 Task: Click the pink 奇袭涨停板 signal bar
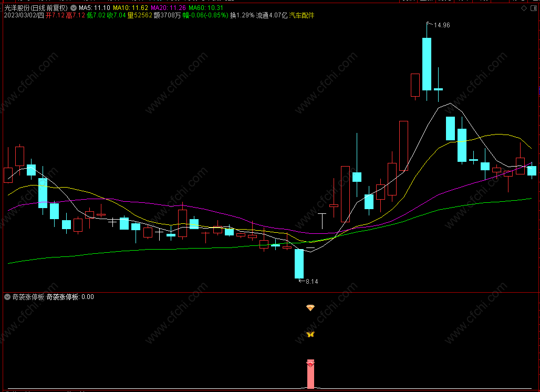click(x=310, y=375)
